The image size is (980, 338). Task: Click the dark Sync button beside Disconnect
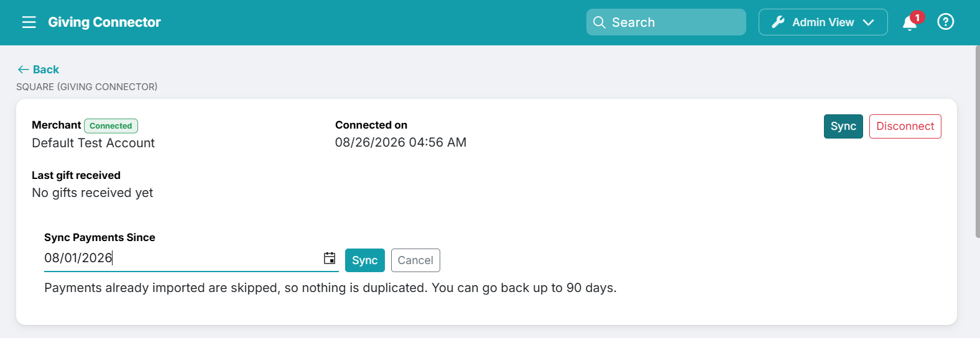tap(843, 126)
